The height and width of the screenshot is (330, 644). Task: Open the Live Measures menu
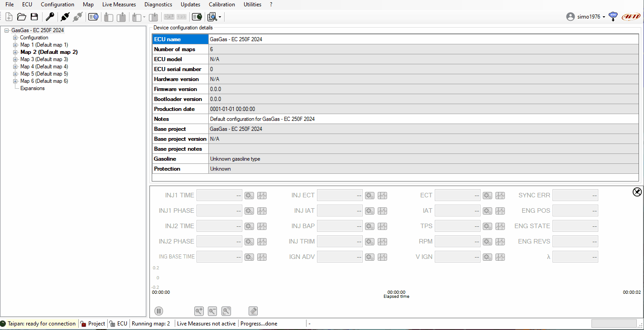coord(119,5)
